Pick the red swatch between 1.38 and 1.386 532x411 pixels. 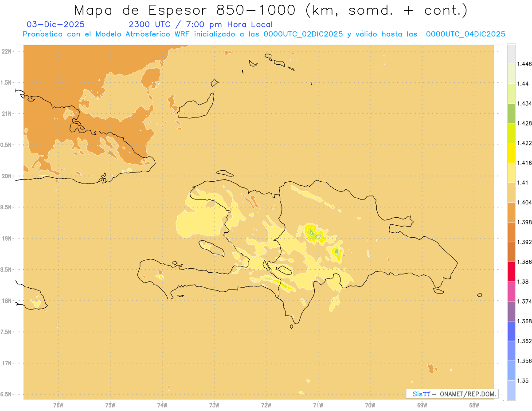coord(511,271)
